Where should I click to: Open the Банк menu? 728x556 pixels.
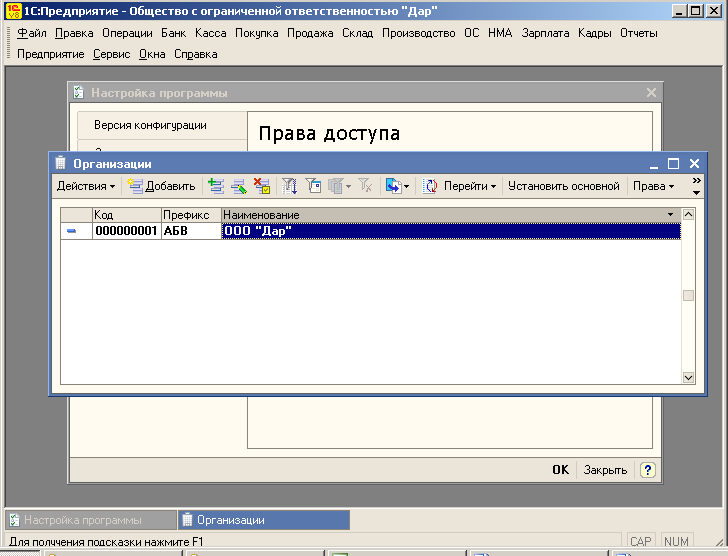click(174, 33)
